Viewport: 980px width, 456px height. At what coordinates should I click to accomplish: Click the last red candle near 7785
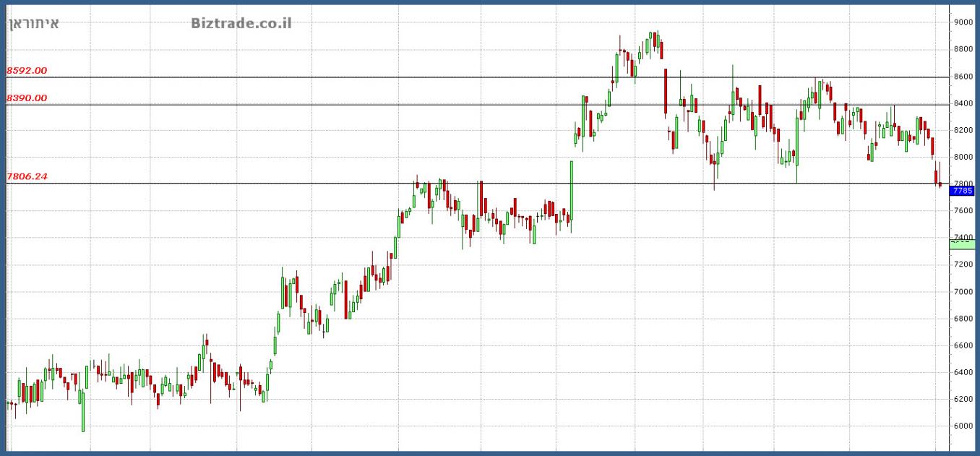(940, 185)
